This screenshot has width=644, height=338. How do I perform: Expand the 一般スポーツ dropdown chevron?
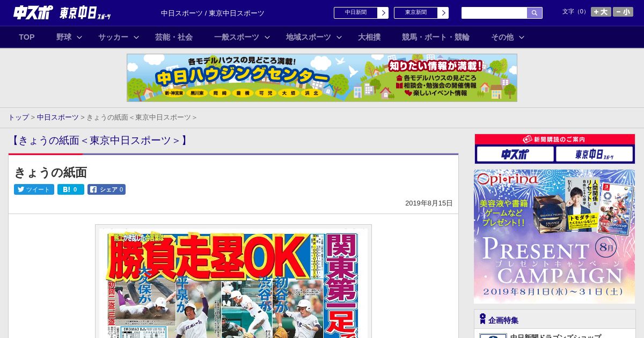[267, 37]
